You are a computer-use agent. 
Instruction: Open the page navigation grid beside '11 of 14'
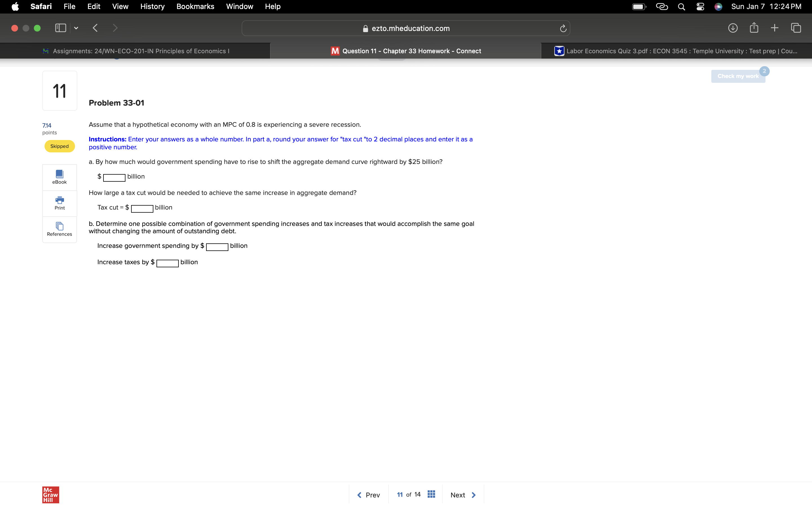(x=431, y=494)
